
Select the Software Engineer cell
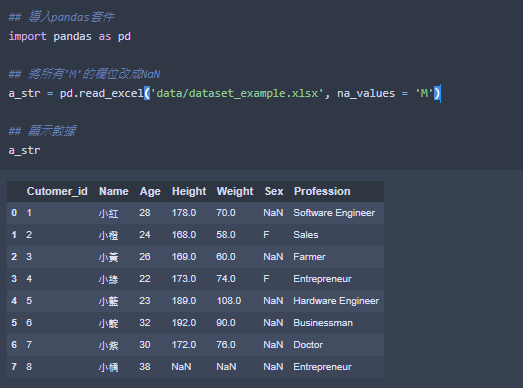click(x=334, y=213)
